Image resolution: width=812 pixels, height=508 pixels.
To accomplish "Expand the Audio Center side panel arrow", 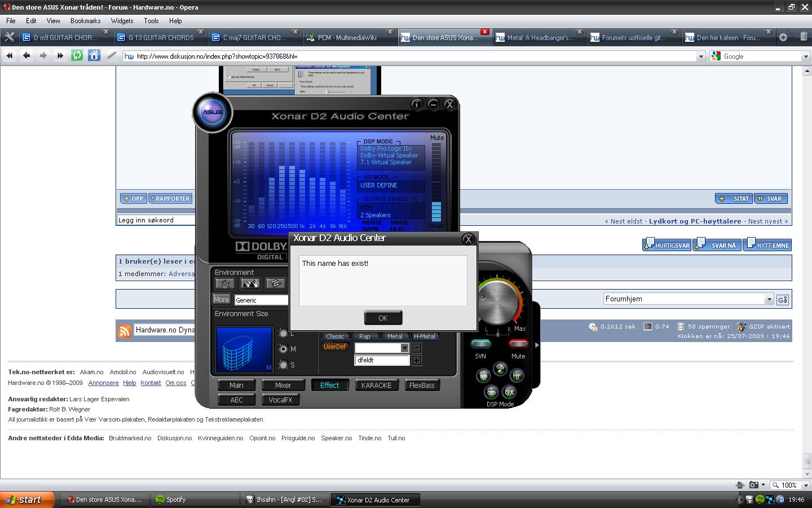I will tap(536, 344).
